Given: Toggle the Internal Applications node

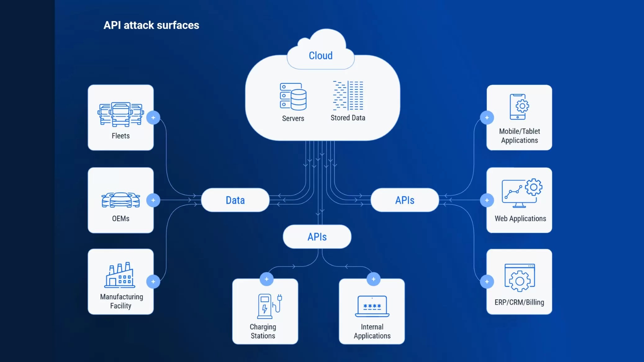Looking at the screenshot, I should (374, 279).
